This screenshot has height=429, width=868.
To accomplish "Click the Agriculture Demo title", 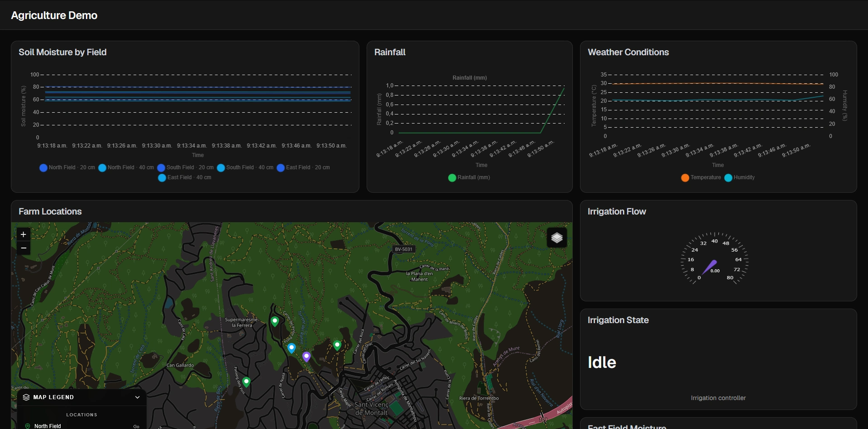I will (x=54, y=15).
